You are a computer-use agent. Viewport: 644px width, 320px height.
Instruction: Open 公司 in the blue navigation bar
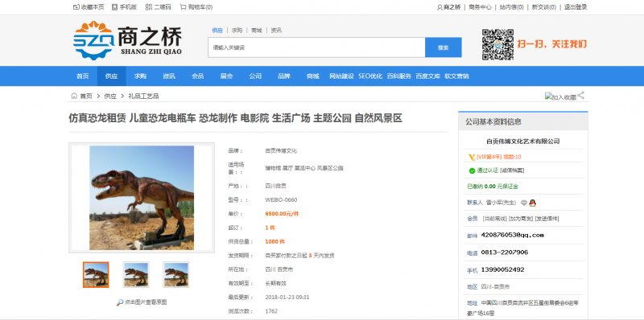click(x=255, y=76)
